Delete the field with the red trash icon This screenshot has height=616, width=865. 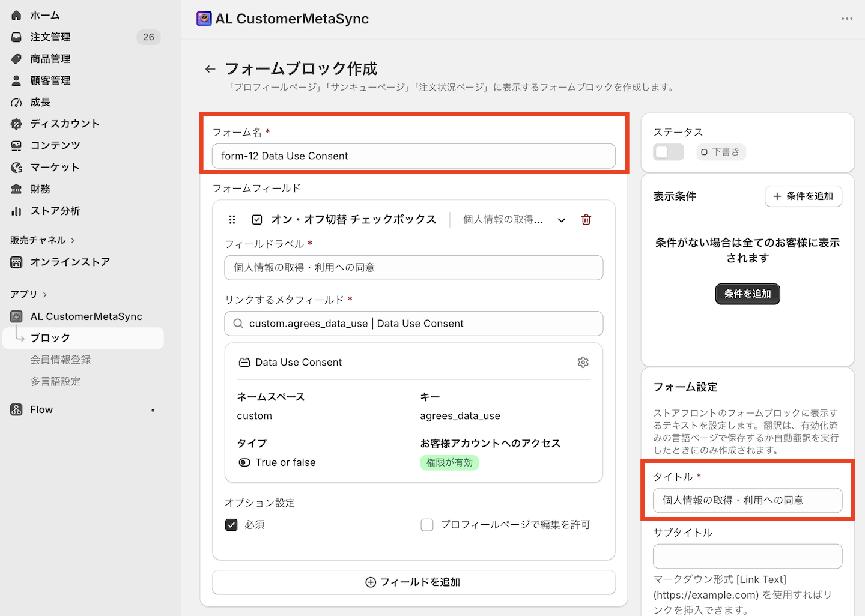586,220
